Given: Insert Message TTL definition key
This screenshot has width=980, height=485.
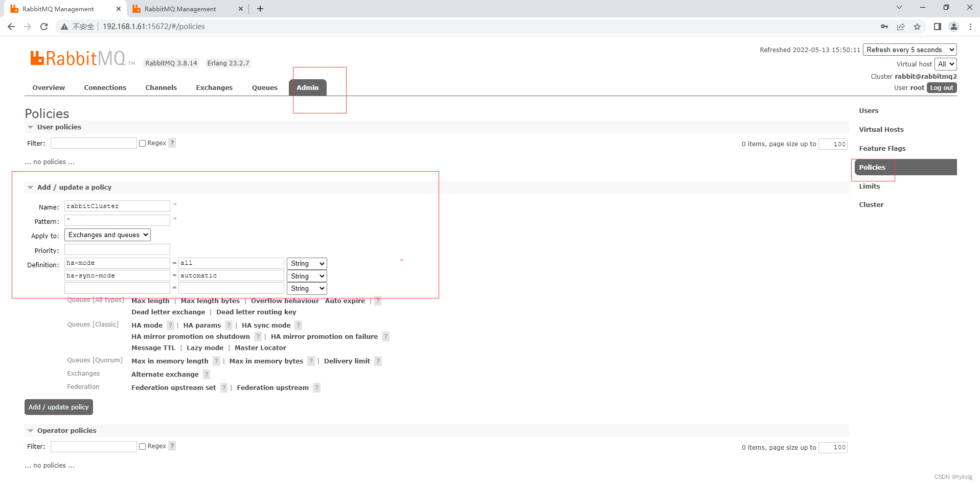Looking at the screenshot, I should pos(153,348).
